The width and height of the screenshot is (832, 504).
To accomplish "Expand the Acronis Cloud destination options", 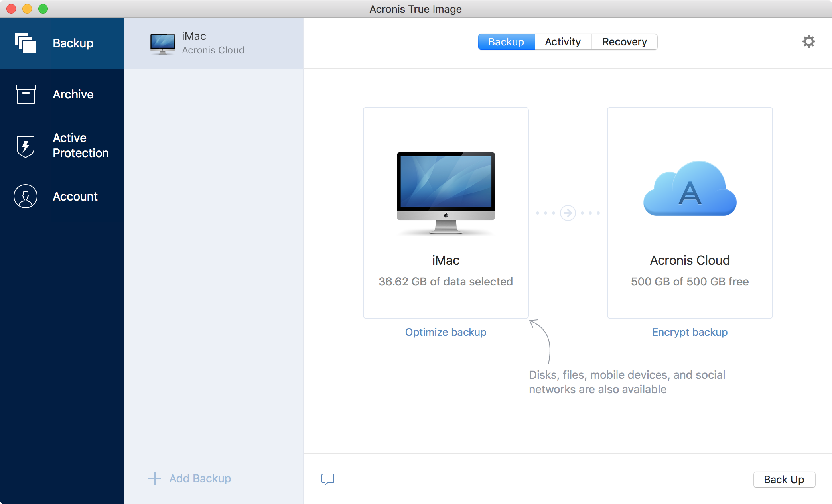I will click(689, 211).
